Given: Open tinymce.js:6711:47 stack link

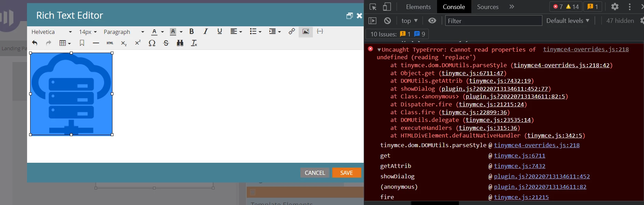Looking at the screenshot, I should tap(472, 73).
